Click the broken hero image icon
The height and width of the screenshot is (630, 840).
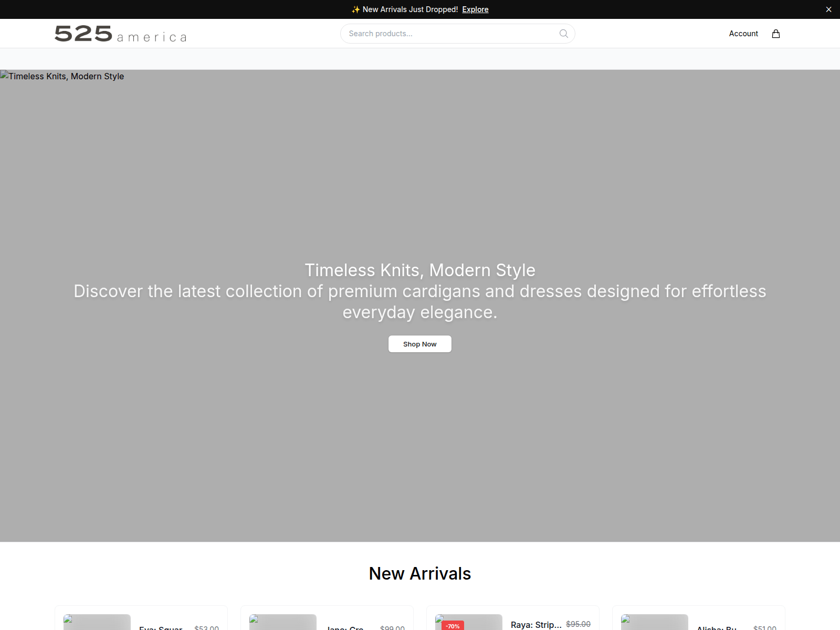coord(4,75)
